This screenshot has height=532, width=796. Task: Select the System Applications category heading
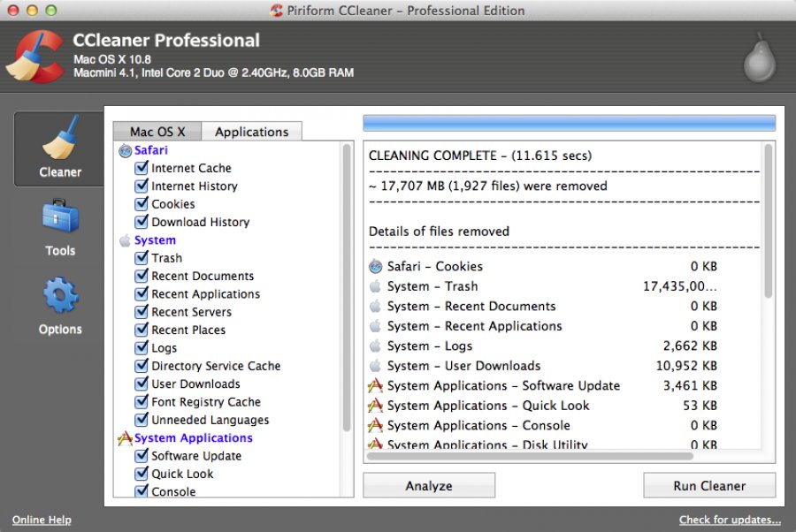(x=194, y=437)
